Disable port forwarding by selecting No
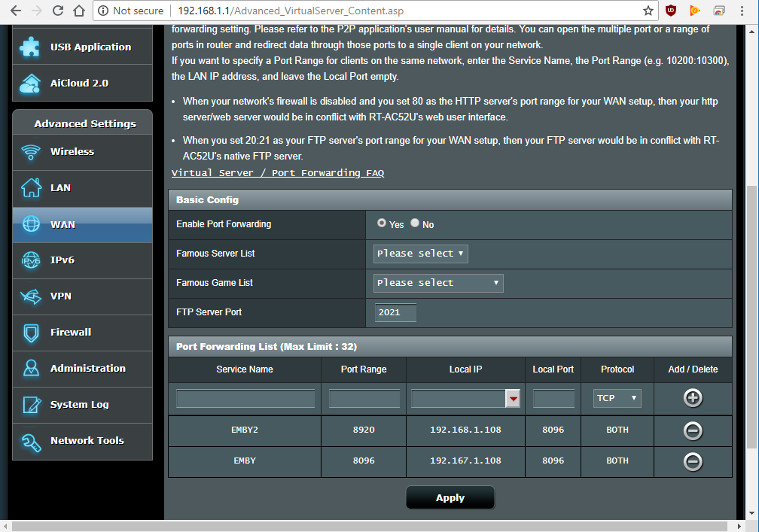This screenshot has height=532, width=759. (415, 223)
